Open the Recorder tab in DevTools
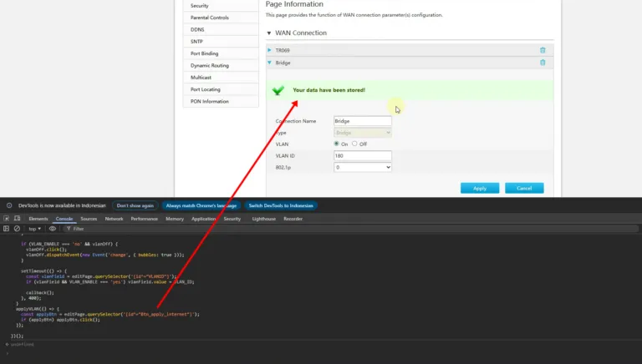The width and height of the screenshot is (642, 364). (x=293, y=219)
